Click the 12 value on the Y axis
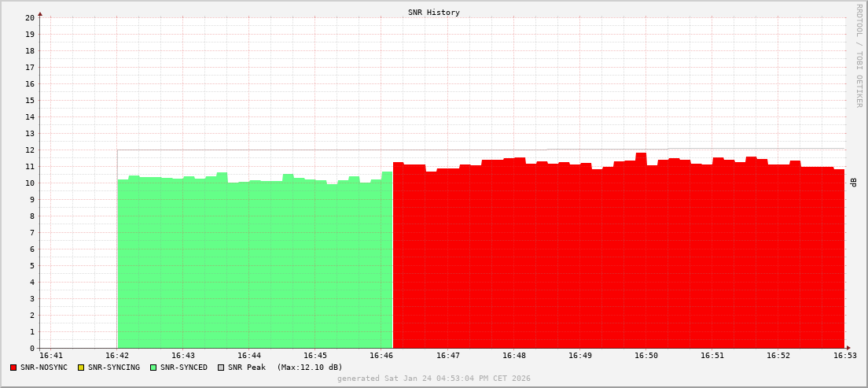The height and width of the screenshot is (388, 868). click(x=29, y=150)
